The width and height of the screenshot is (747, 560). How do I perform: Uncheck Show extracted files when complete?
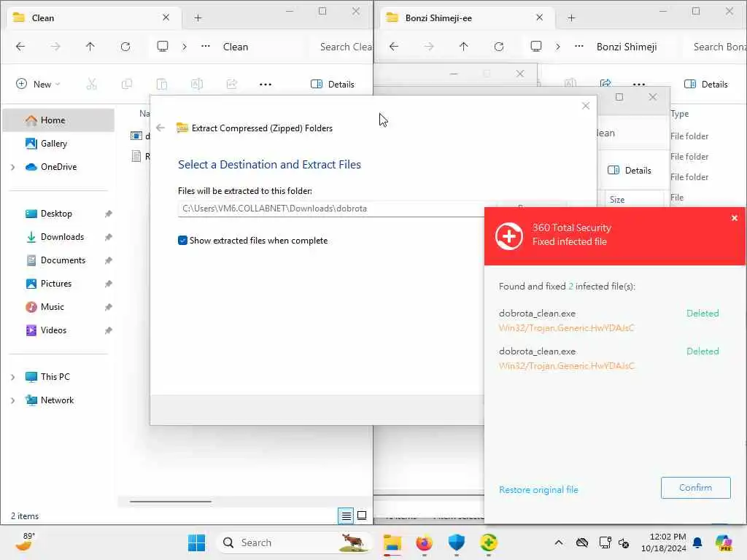(x=182, y=241)
